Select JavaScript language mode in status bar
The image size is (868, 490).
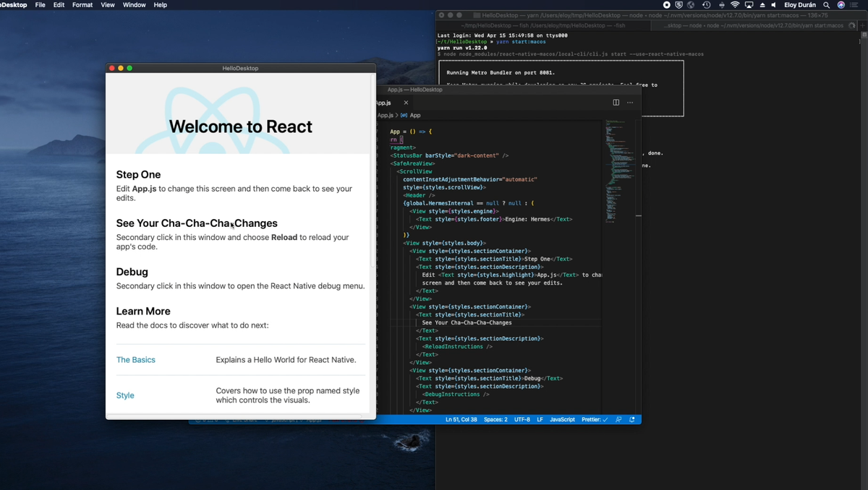(562, 419)
